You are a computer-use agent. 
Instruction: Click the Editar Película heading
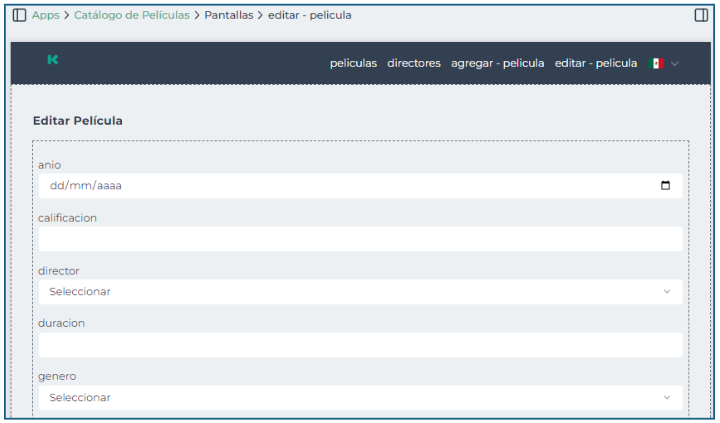[x=78, y=121]
